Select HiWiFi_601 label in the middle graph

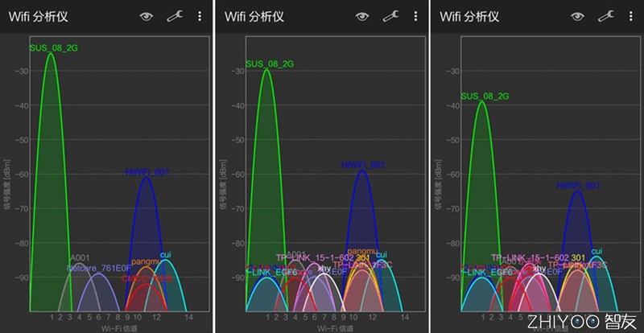coord(363,165)
